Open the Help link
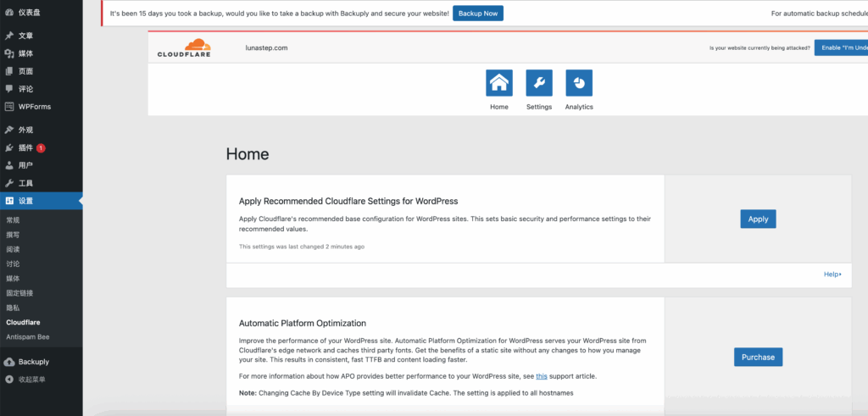868x416 pixels. pos(832,275)
